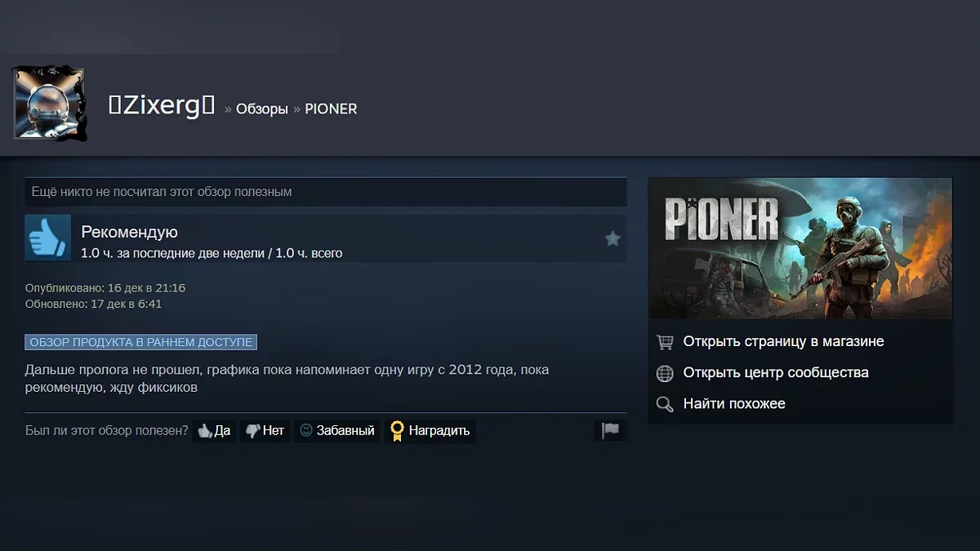Screen dimensions: 980x551
Task: Click the shopping cart icon
Action: pyautogui.click(x=666, y=342)
